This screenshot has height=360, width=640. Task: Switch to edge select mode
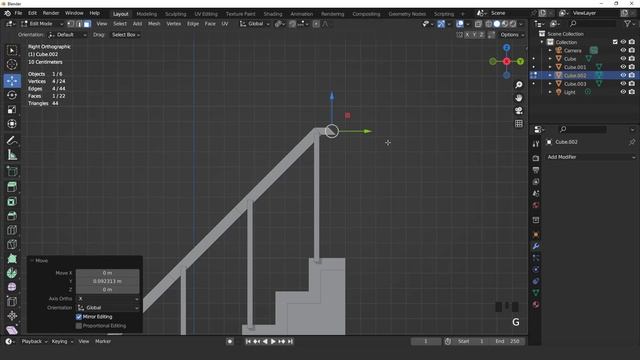[x=79, y=24]
